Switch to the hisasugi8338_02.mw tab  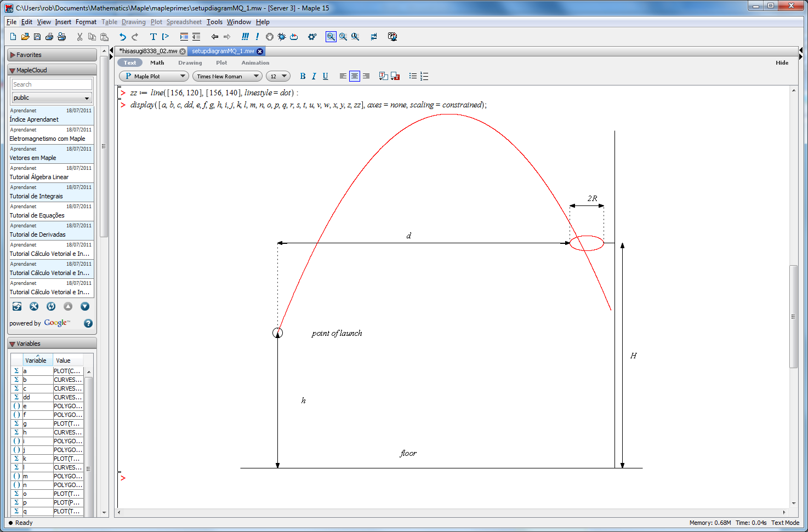click(148, 51)
